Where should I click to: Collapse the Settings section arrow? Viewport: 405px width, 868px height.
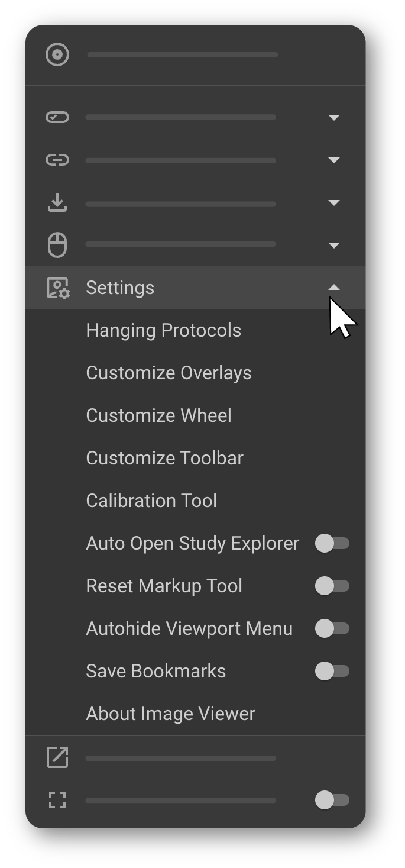334,288
